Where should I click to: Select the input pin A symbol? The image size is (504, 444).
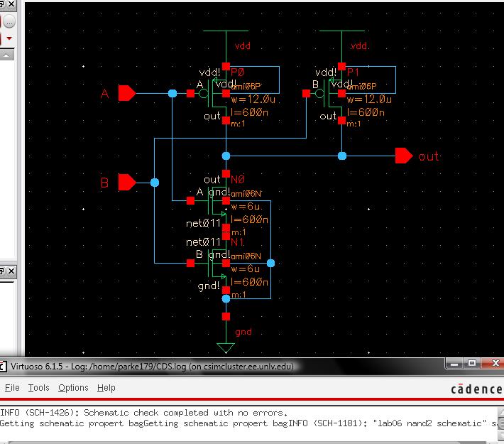point(127,93)
